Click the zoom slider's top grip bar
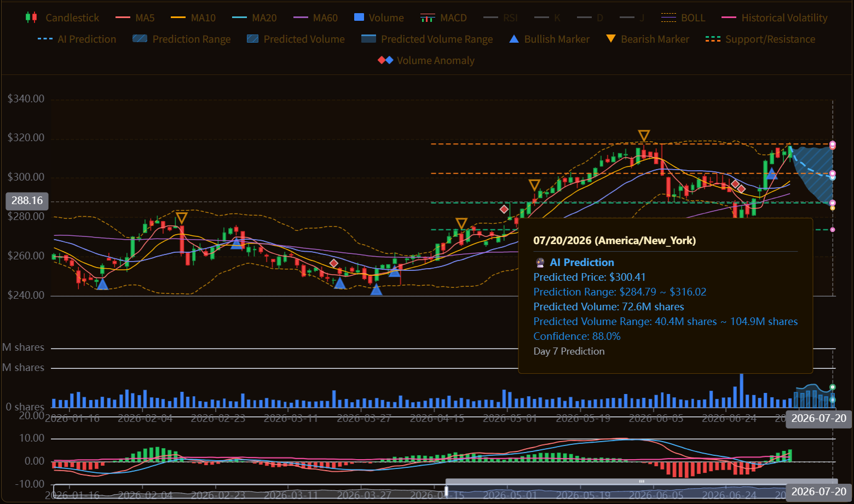The width and height of the screenshot is (854, 504). [641, 482]
